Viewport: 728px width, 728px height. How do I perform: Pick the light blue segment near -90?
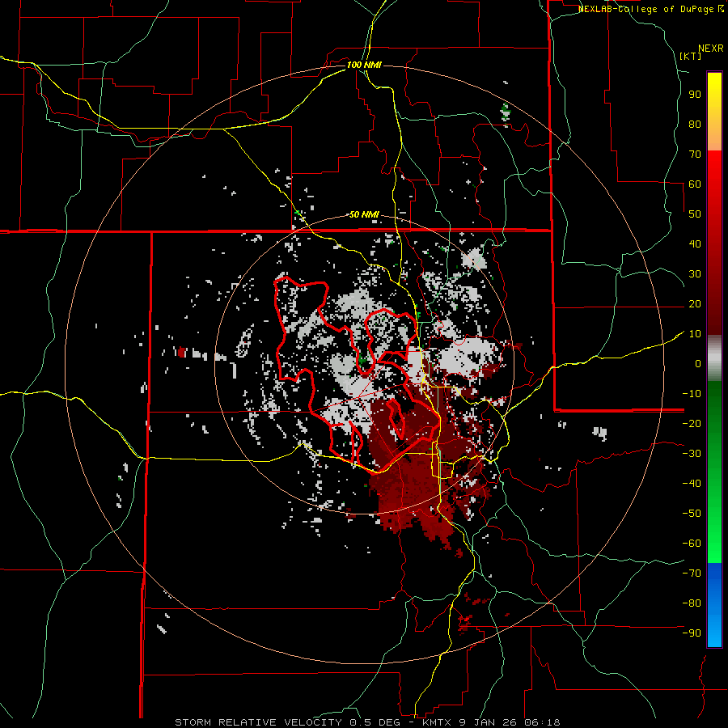714,632
